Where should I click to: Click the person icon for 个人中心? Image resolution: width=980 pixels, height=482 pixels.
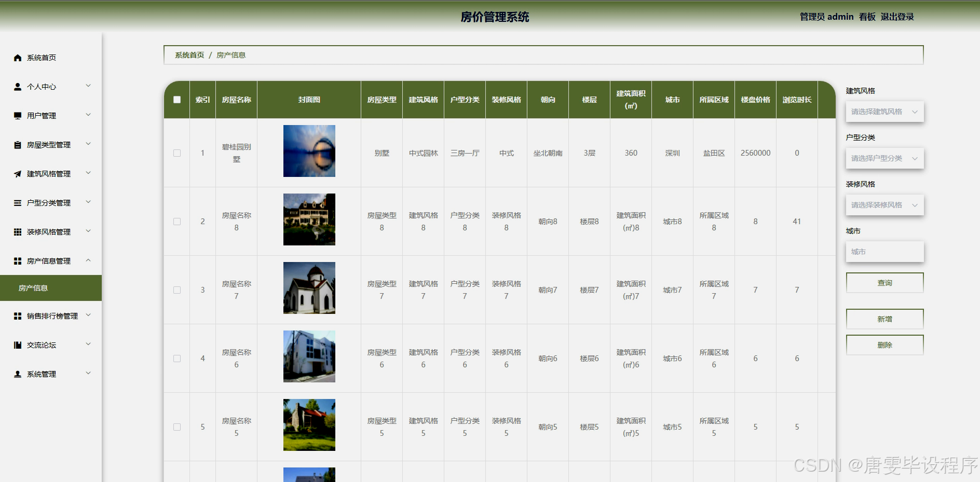(x=18, y=87)
